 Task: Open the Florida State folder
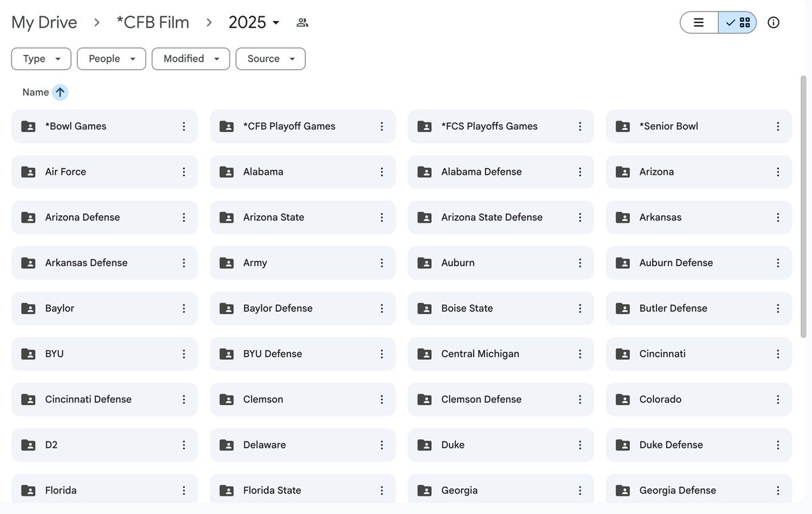[302, 489]
